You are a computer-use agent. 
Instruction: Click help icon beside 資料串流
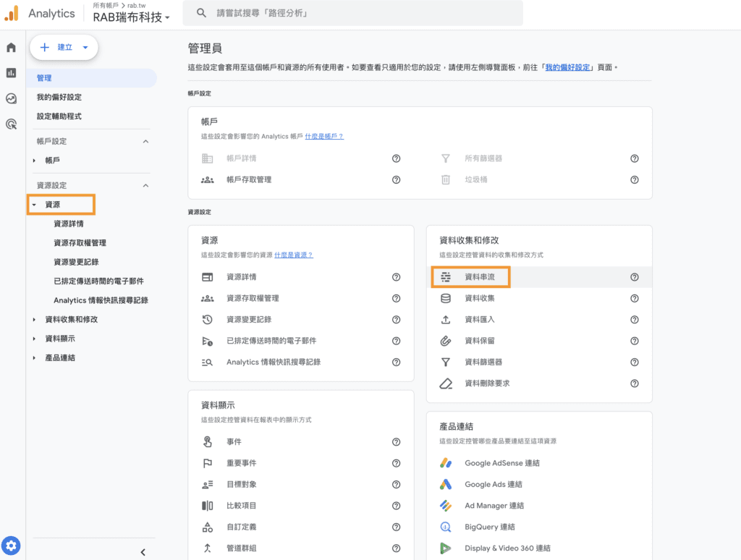point(635,276)
